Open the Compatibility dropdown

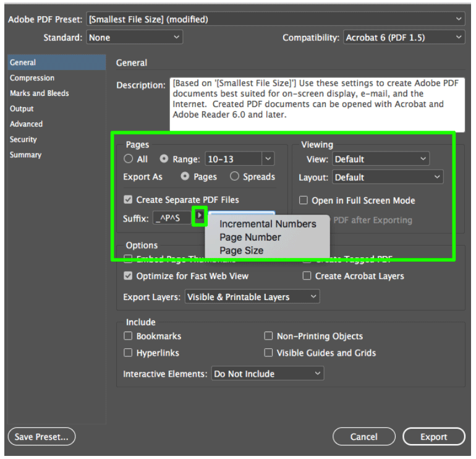[x=404, y=37]
